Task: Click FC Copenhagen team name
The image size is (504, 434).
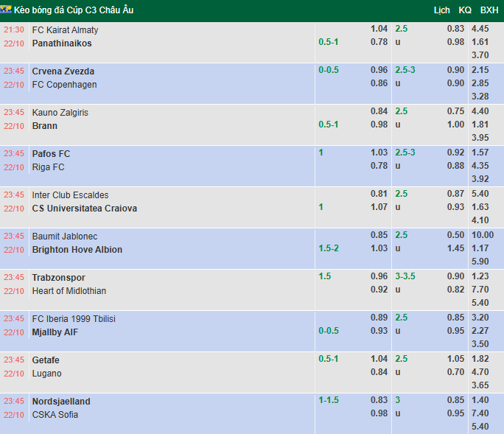Action: 64,85
